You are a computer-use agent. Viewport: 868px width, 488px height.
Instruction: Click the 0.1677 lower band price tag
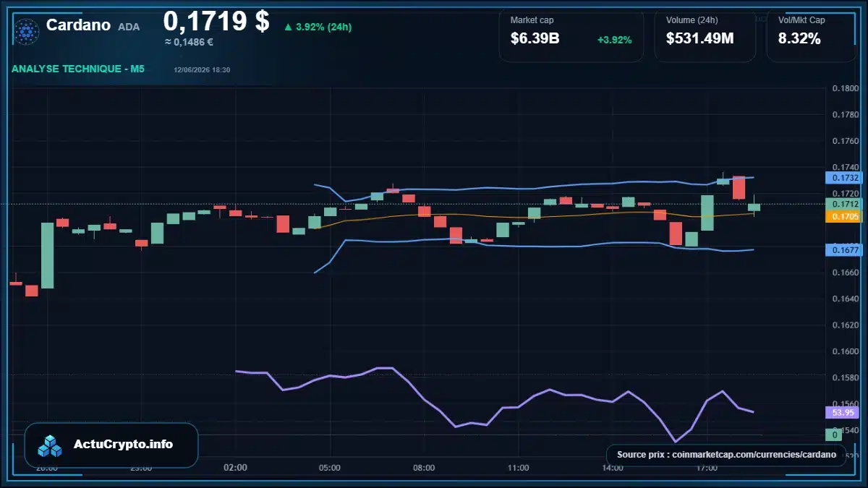click(843, 250)
